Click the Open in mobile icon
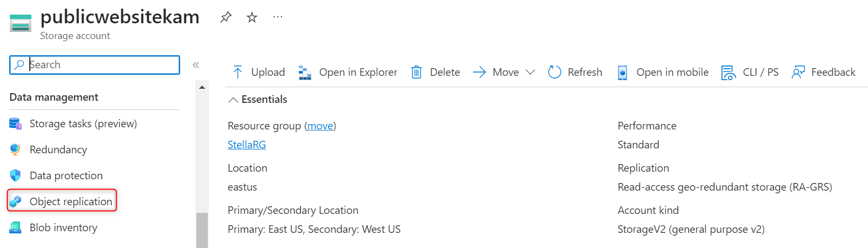The width and height of the screenshot is (868, 248). tap(622, 72)
